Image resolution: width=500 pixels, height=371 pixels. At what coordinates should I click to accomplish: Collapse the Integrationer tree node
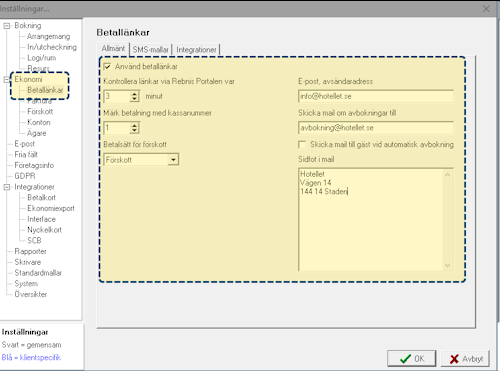(7, 187)
